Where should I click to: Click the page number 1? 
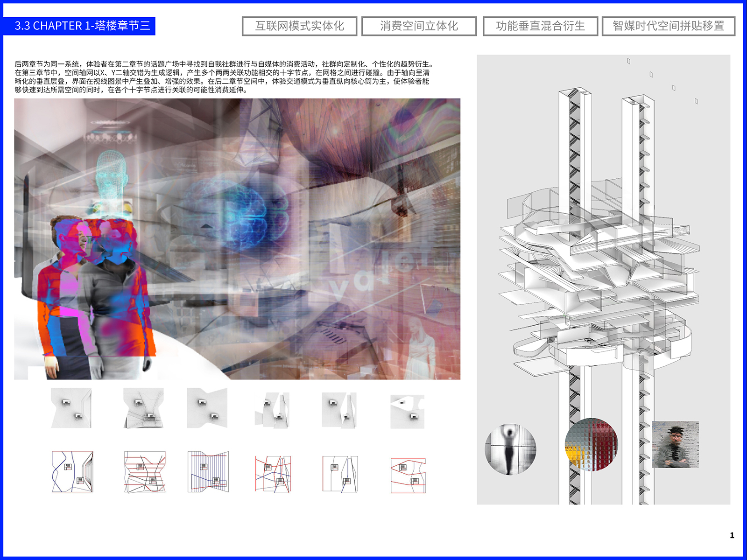(x=732, y=535)
